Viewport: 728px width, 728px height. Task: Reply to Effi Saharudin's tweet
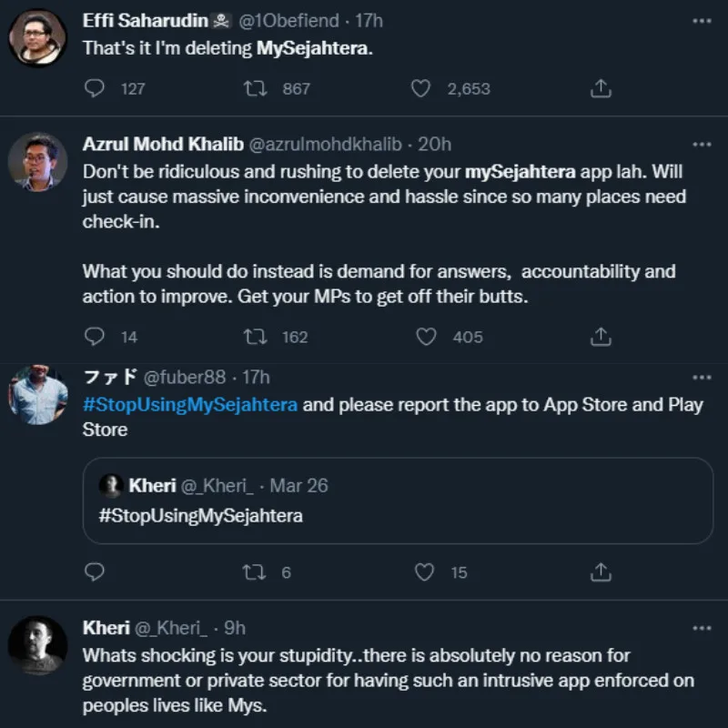click(96, 88)
